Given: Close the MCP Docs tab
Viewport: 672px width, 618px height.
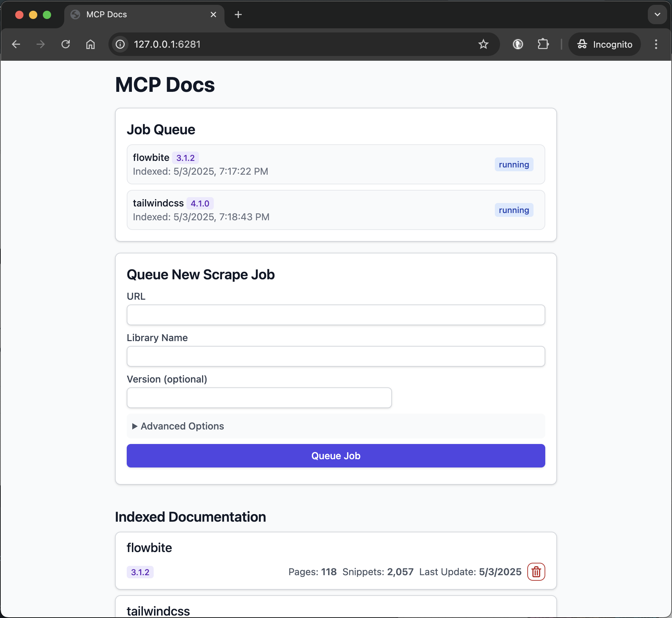Looking at the screenshot, I should pos(213,15).
